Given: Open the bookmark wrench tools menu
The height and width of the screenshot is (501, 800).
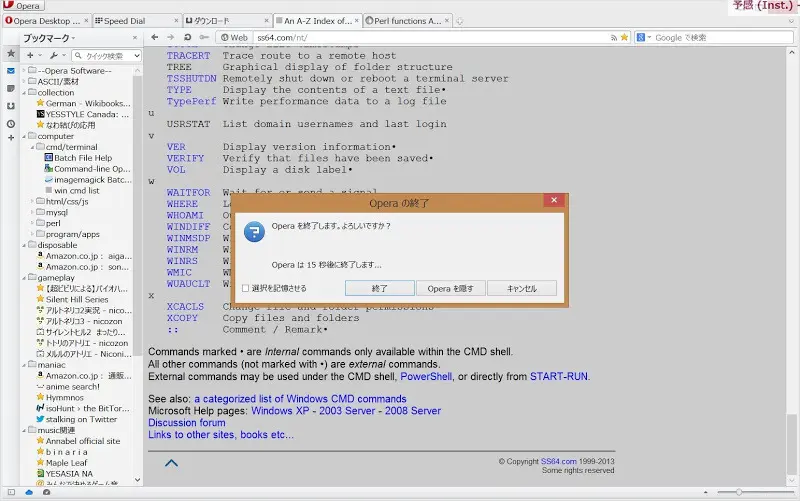Looking at the screenshot, I should click(57, 55).
